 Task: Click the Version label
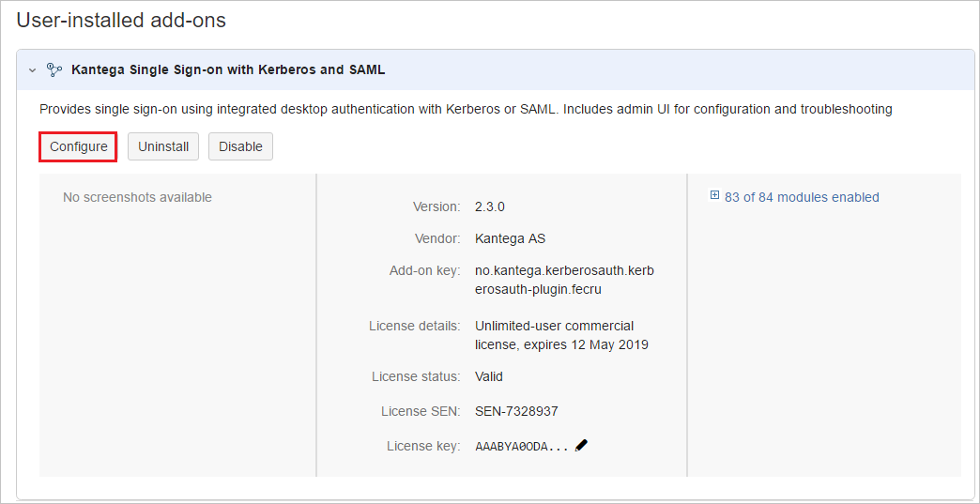436,206
